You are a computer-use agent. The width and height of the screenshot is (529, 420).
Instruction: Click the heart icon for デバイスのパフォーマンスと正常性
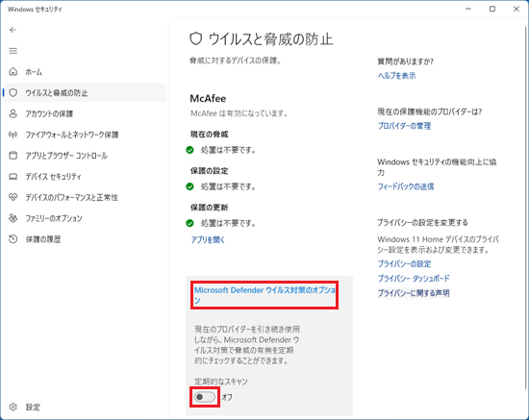(x=13, y=197)
